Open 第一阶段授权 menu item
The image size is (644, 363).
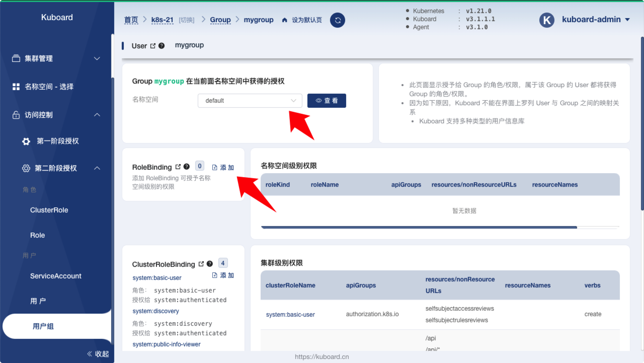58,141
